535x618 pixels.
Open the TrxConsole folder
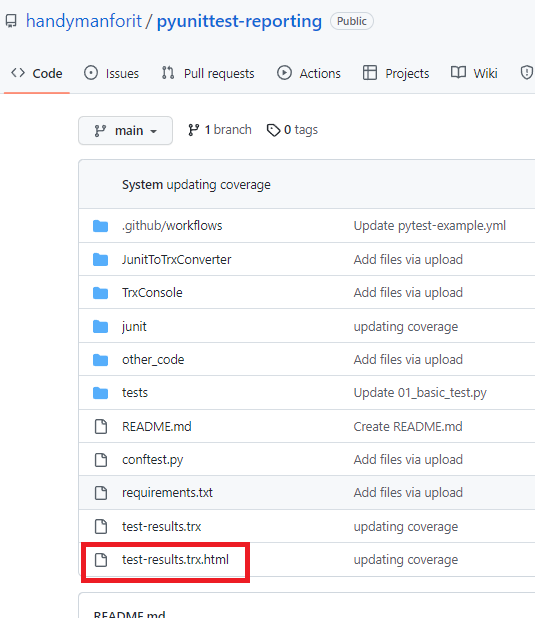click(152, 293)
